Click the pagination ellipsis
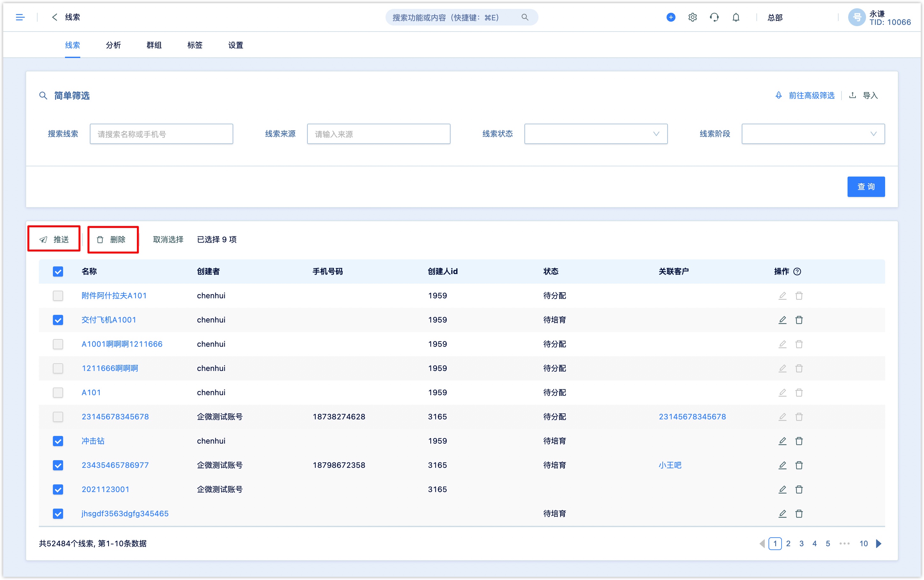Screen dimensions: 924x580 click(844, 543)
